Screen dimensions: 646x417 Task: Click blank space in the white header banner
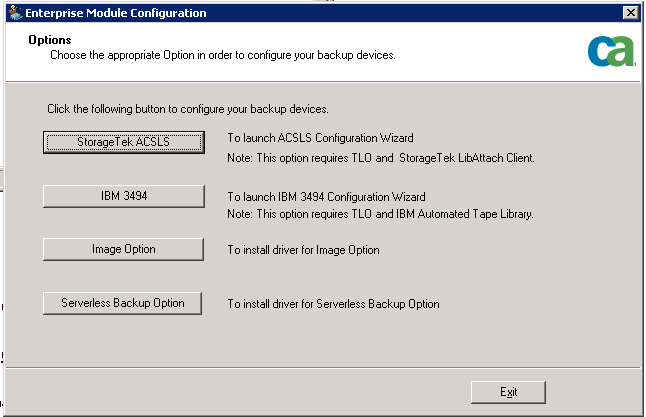click(480, 50)
